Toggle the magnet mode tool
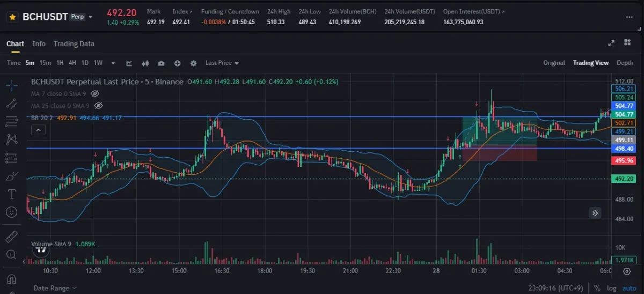 click(x=12, y=279)
